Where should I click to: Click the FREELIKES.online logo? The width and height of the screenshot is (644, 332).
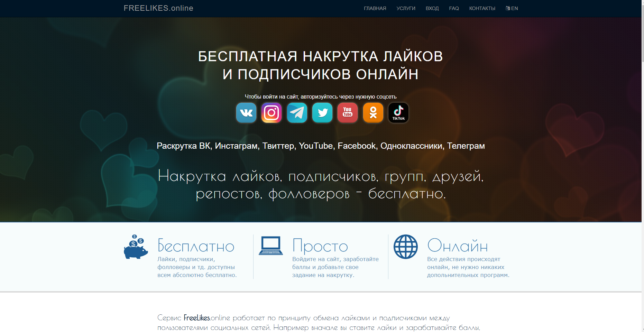click(x=158, y=8)
